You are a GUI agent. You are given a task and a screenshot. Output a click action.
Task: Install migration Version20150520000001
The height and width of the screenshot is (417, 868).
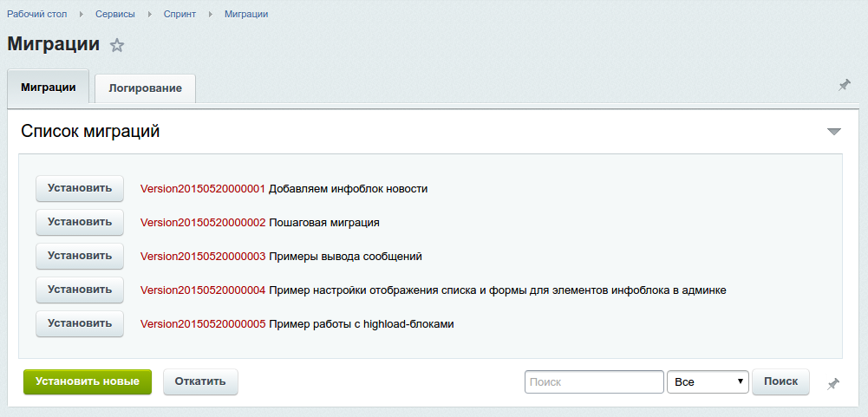80,188
